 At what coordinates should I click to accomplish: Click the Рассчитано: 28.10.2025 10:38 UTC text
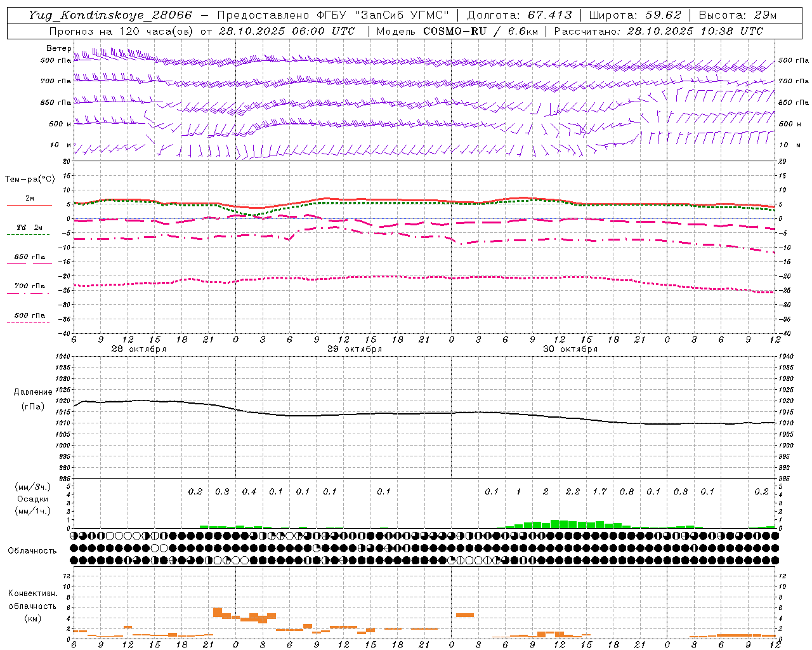658,31
